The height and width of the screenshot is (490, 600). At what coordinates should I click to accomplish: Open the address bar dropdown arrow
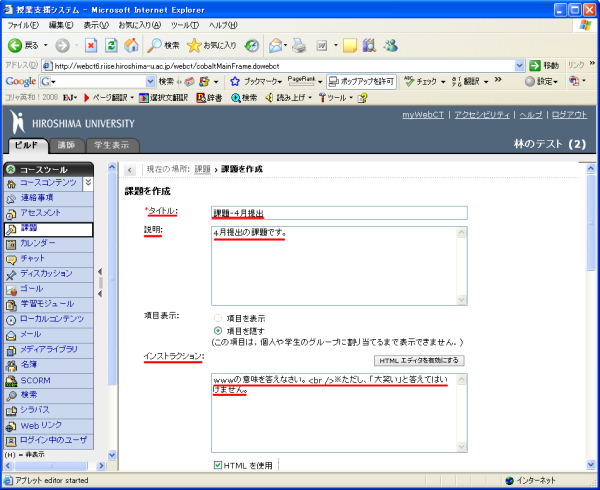(519, 66)
